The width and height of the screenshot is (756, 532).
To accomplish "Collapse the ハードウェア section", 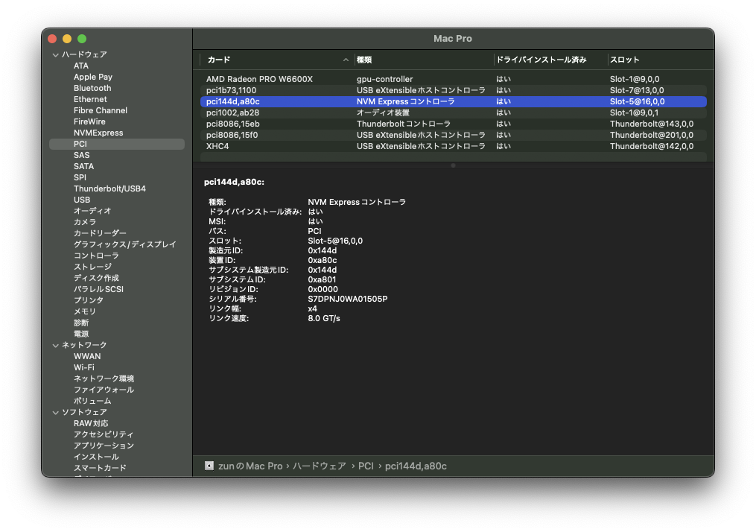I will (55, 55).
